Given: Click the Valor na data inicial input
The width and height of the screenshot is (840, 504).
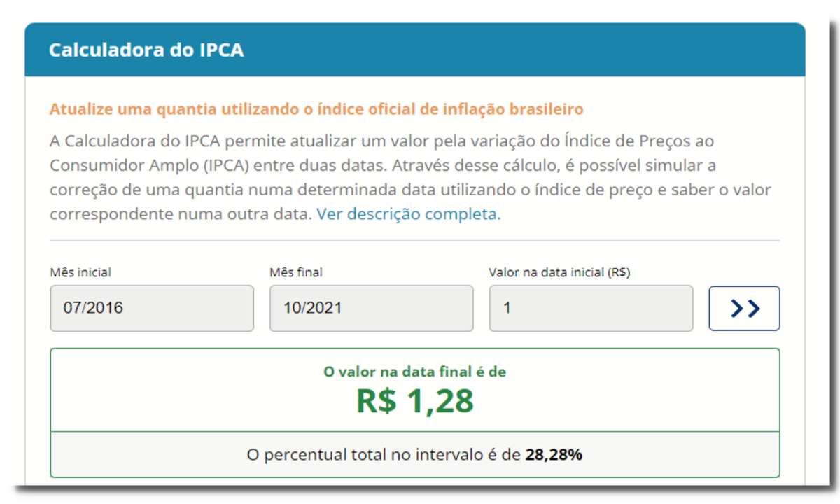Looking at the screenshot, I should click(591, 308).
